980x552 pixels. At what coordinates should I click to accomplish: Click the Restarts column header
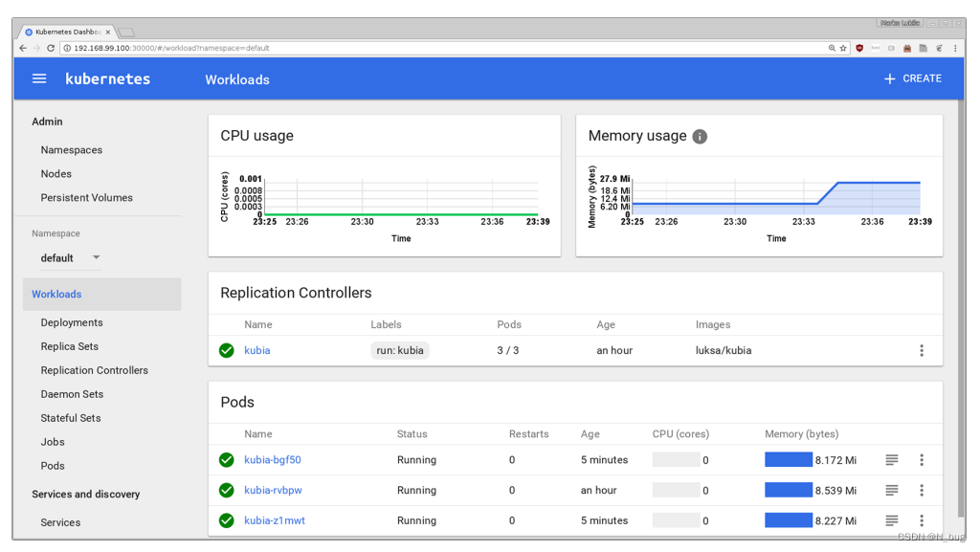[528, 434]
